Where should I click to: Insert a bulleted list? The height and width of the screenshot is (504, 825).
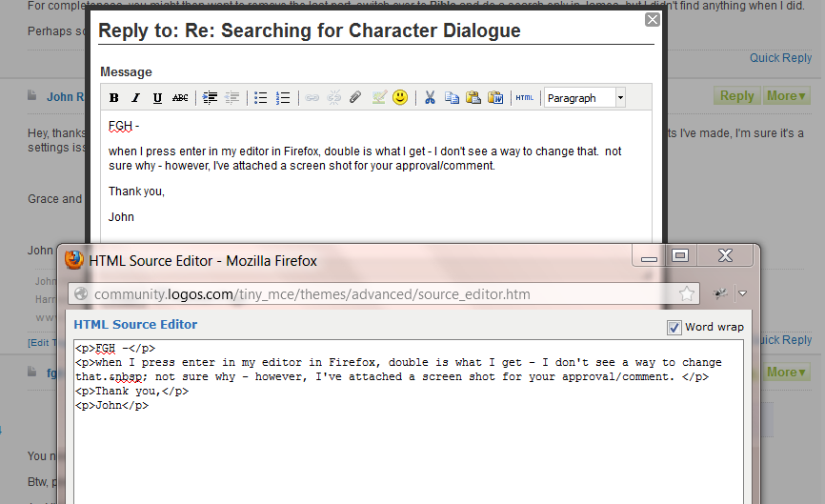(x=260, y=98)
